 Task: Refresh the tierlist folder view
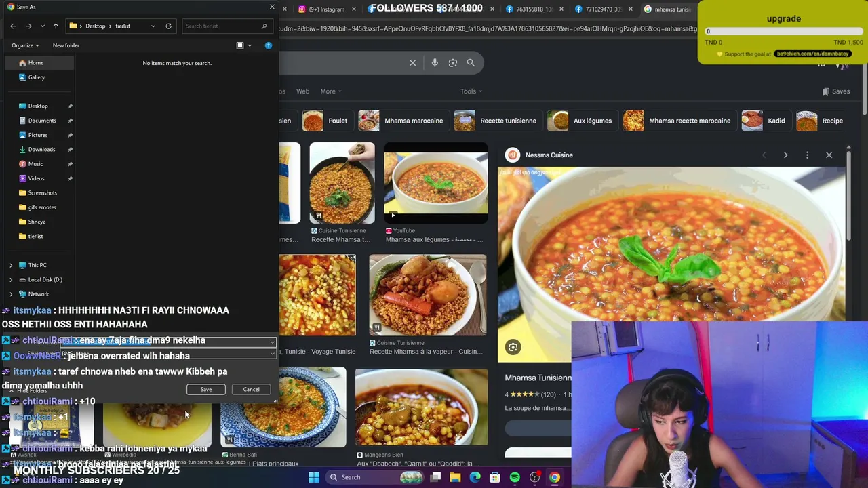point(168,26)
